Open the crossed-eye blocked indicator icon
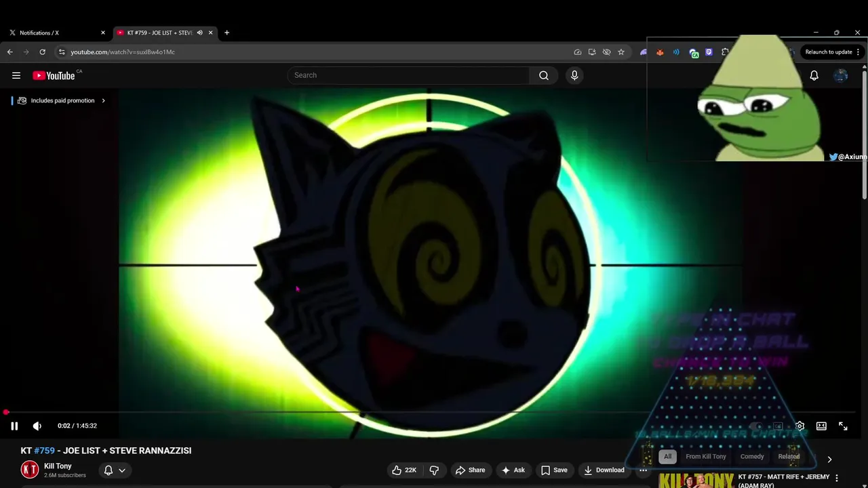 [x=606, y=52]
